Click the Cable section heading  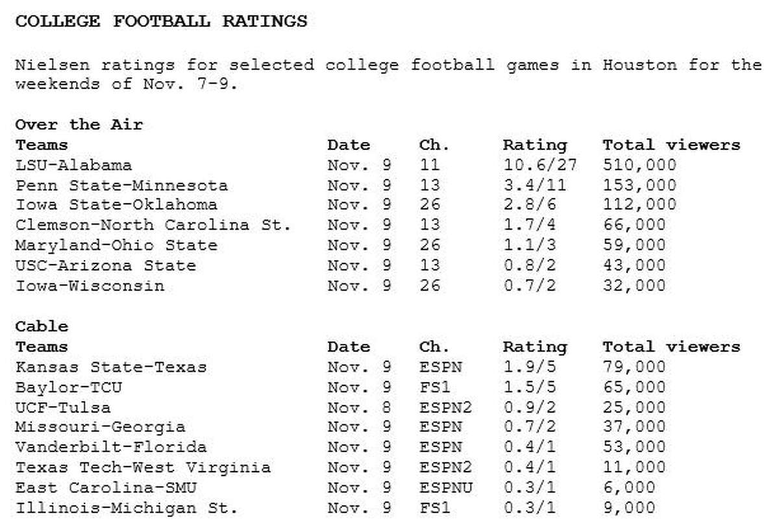tap(42, 326)
